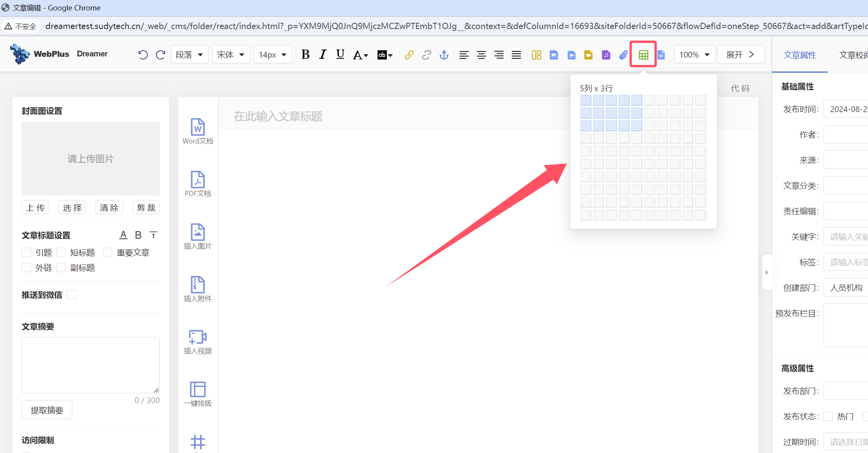
Task: Collapse right panel using side arrow handle
Action: (x=767, y=272)
